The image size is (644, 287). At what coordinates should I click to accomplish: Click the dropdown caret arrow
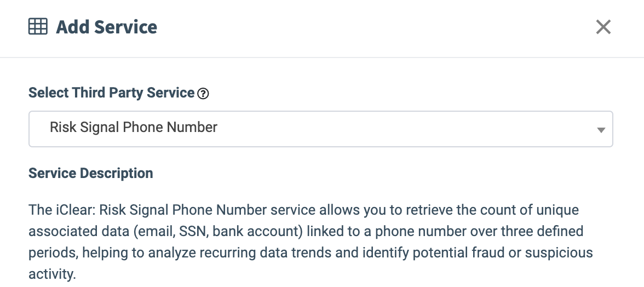point(601,130)
